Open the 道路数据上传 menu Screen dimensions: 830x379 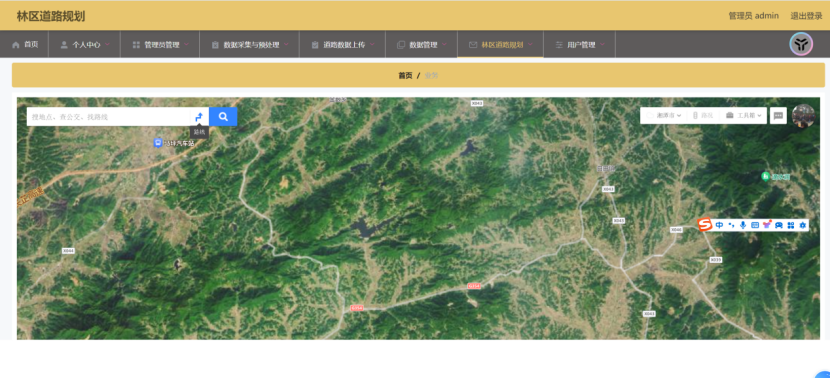click(x=342, y=44)
